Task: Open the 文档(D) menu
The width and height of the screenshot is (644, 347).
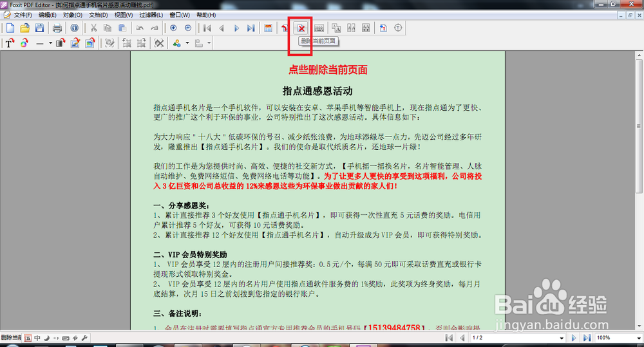Action: coord(98,15)
